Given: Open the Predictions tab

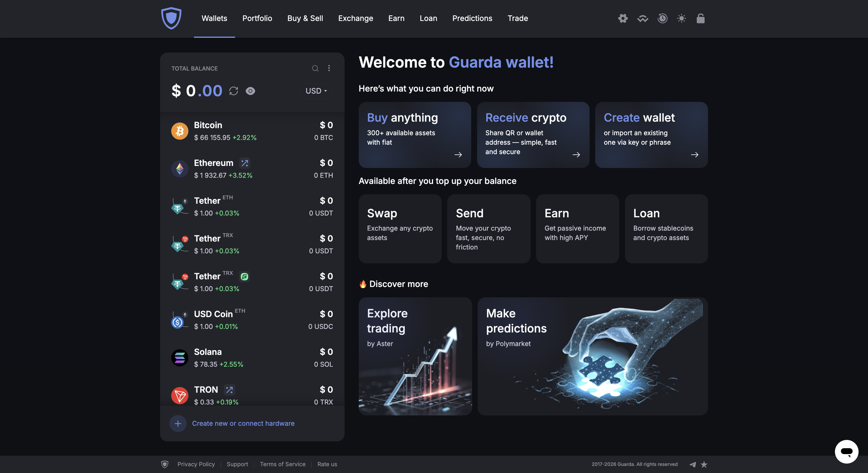Looking at the screenshot, I should [x=472, y=18].
